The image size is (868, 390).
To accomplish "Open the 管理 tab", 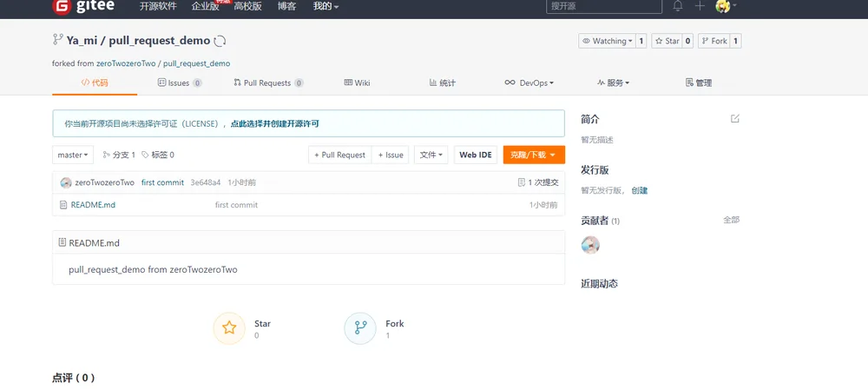I will pos(699,83).
